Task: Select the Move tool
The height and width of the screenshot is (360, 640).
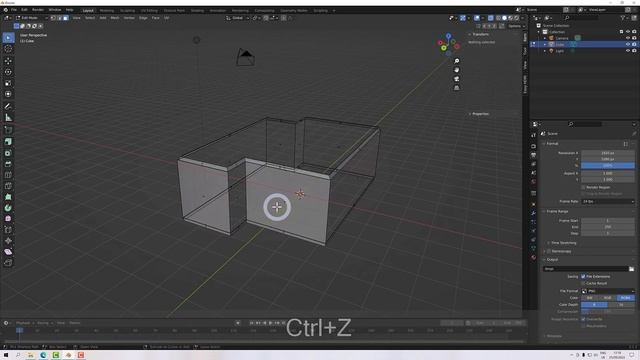Action: (x=8, y=61)
